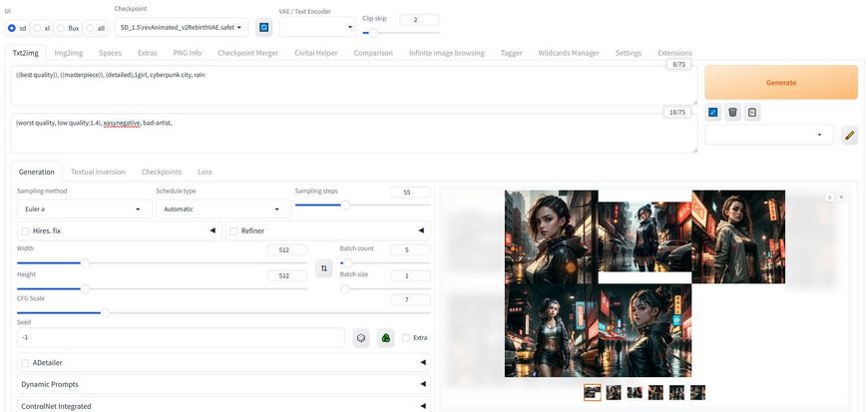This screenshot has width=868, height=412.
Task: Expand the Dynamic Prompts section
Action: 223,384
